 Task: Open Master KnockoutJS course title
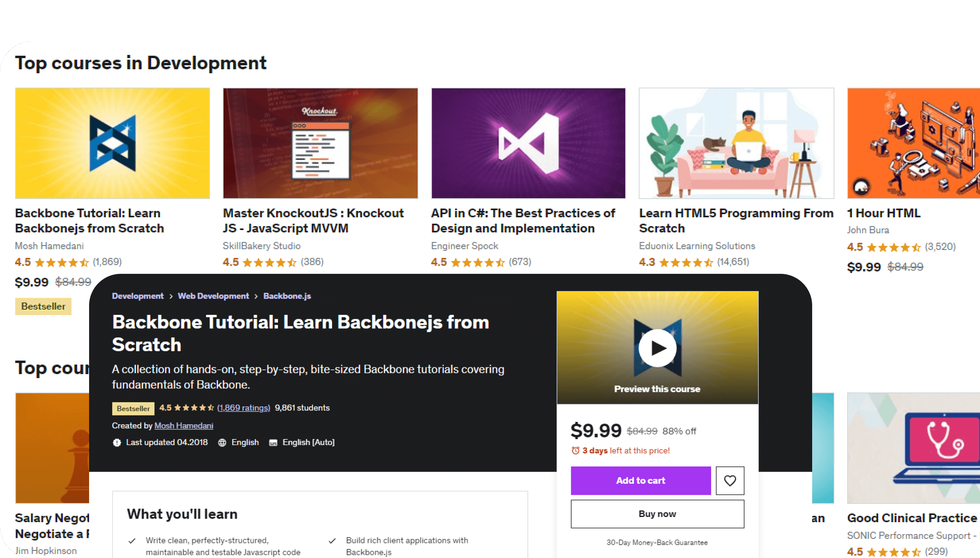313,220
